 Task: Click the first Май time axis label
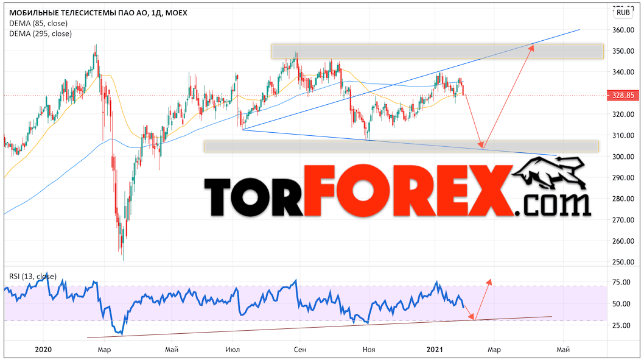tap(172, 350)
